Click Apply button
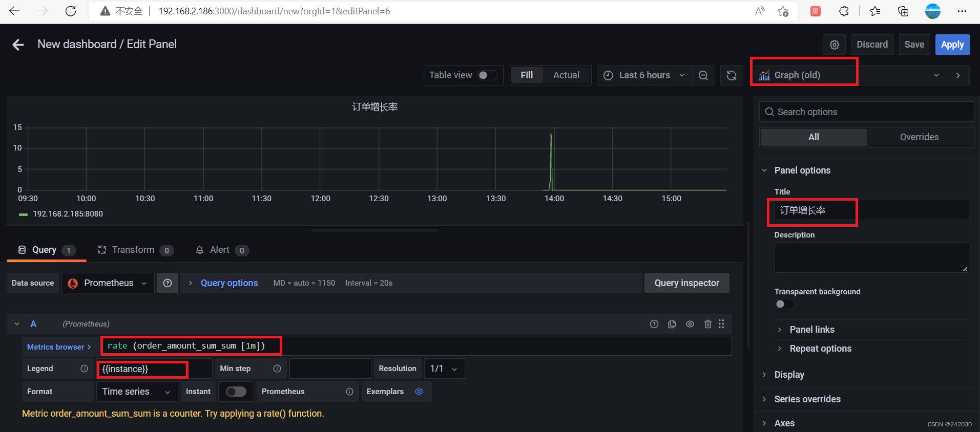Image resolution: width=980 pixels, height=432 pixels. tap(952, 45)
